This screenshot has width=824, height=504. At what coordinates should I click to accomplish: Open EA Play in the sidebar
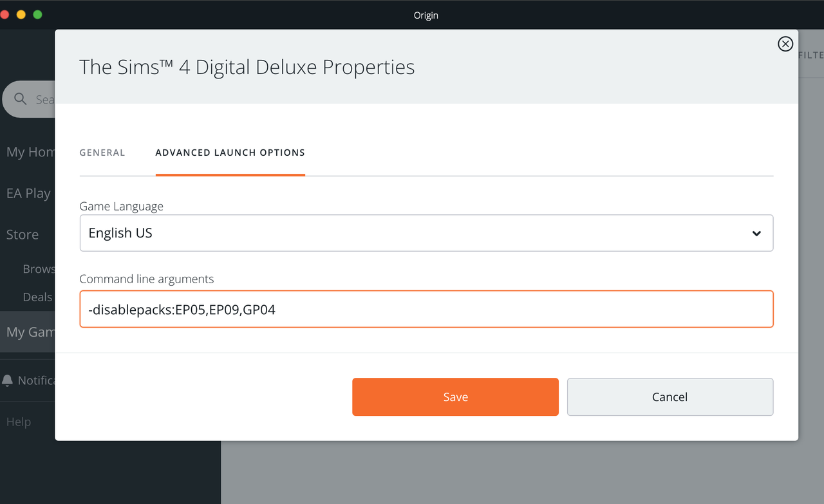(28, 193)
